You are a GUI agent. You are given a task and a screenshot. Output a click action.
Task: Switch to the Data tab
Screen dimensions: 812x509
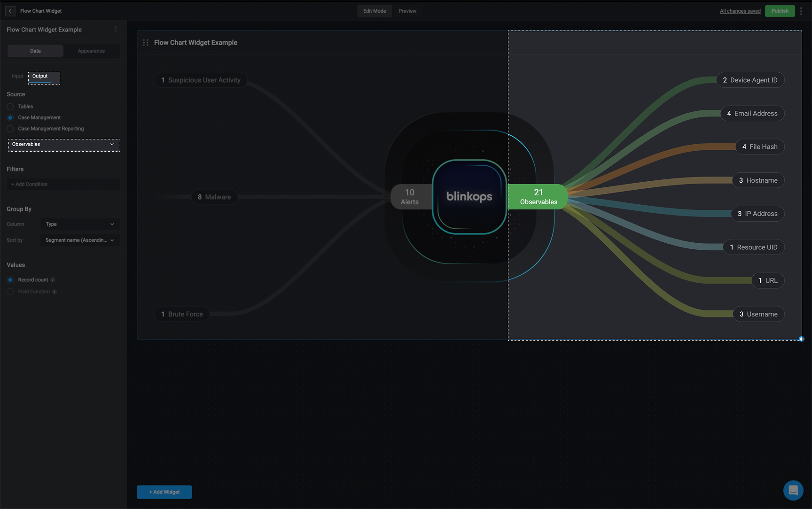pyautogui.click(x=35, y=51)
